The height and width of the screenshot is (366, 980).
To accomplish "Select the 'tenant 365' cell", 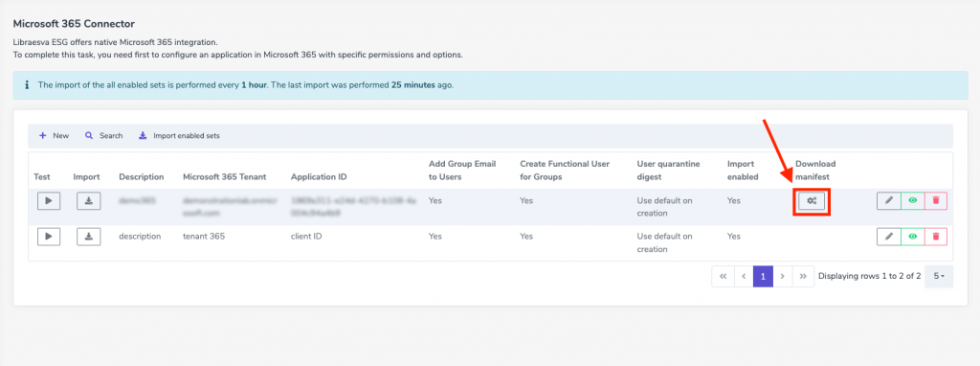I will pos(204,237).
